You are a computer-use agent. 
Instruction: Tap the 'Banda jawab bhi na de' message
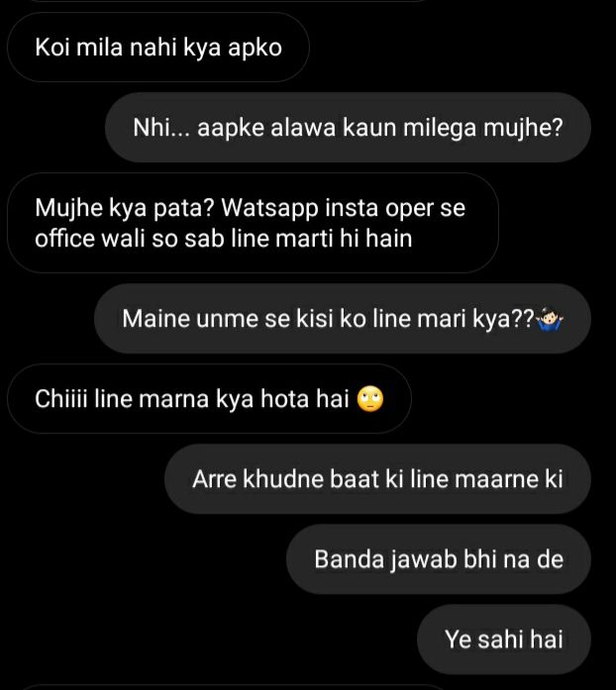coord(439,559)
